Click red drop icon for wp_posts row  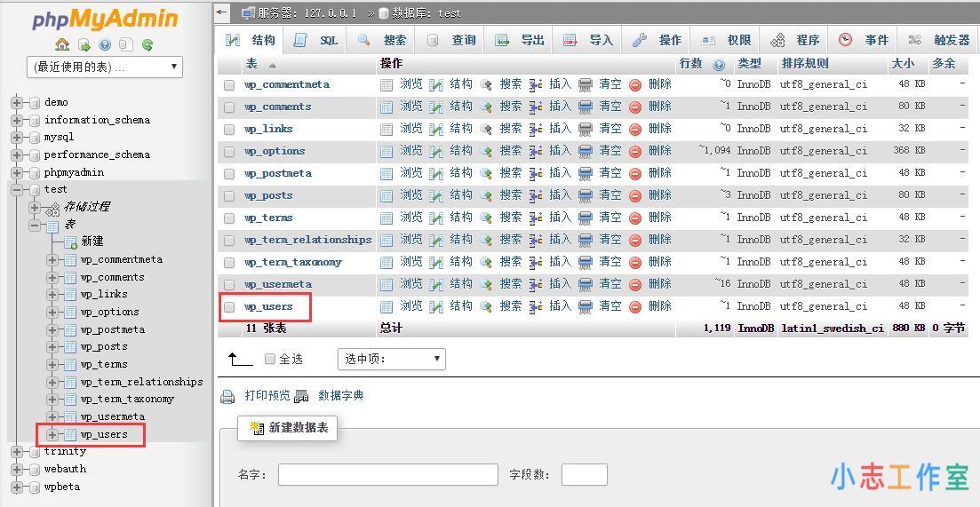point(635,196)
